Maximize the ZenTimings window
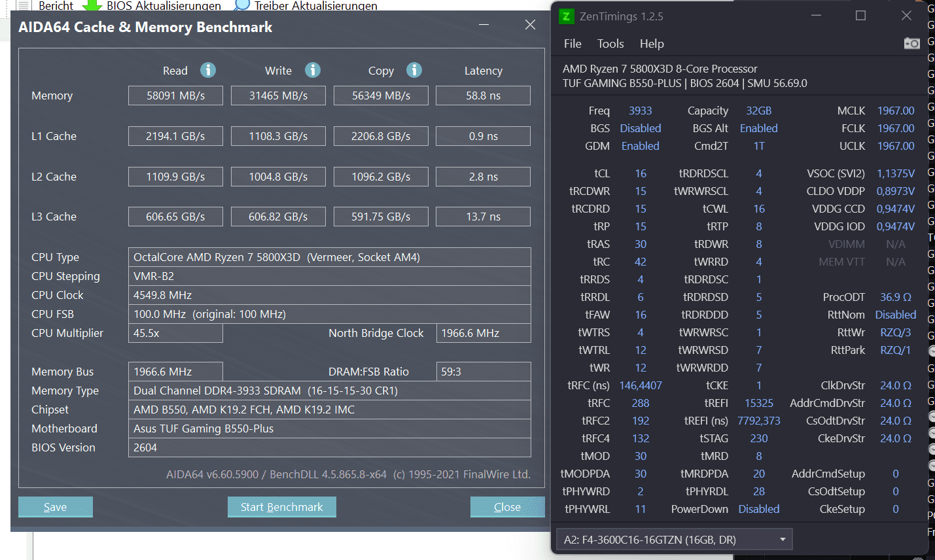This screenshot has height=560, width=935. tap(860, 16)
